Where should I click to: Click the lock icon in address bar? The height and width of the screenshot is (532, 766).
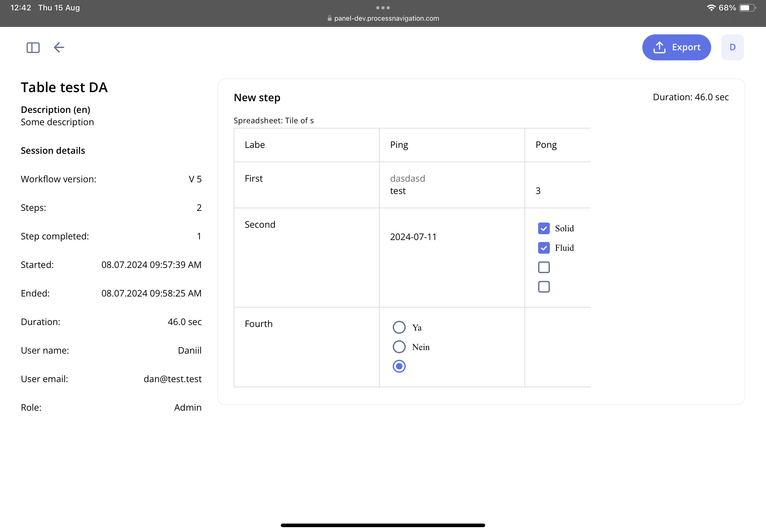click(x=329, y=18)
